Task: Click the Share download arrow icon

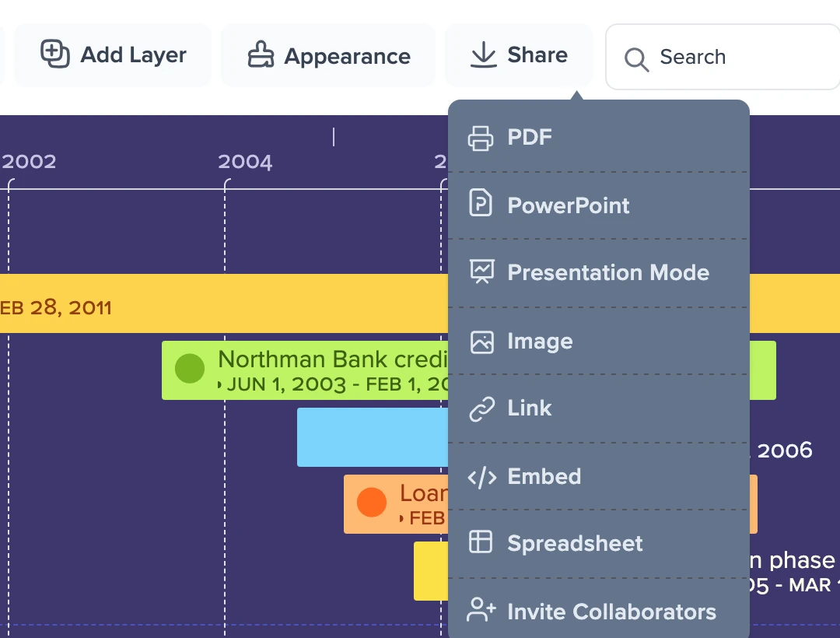Action: (x=484, y=54)
